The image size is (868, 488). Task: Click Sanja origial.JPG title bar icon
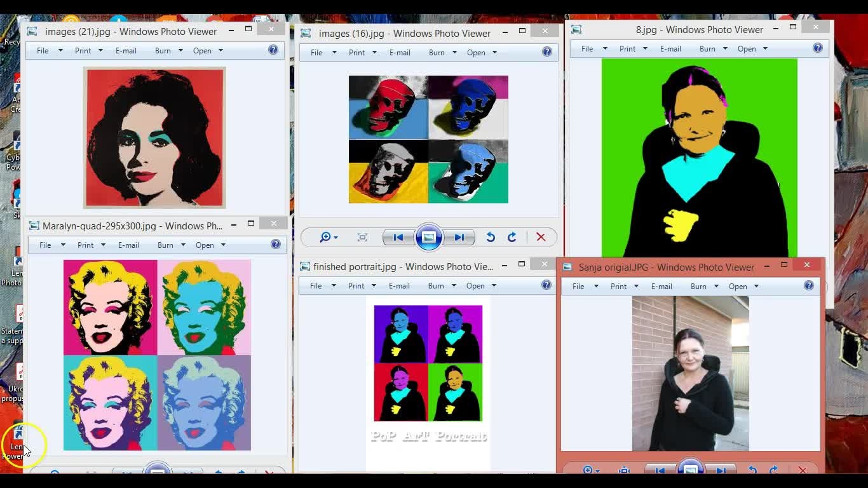(x=567, y=267)
